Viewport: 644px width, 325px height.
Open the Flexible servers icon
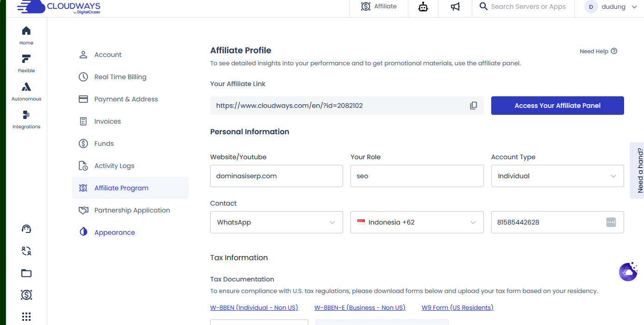(x=26, y=59)
